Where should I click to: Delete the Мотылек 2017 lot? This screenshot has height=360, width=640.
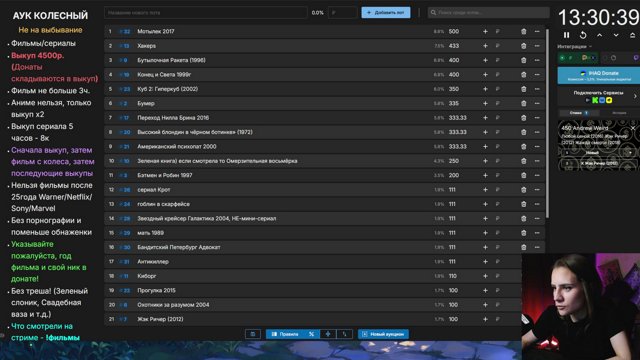coord(524,31)
